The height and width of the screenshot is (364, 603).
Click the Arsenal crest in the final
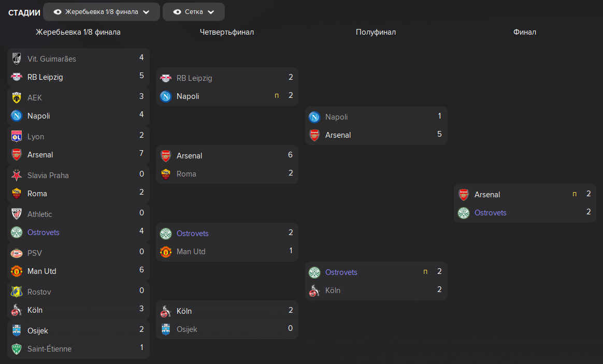[x=464, y=195]
